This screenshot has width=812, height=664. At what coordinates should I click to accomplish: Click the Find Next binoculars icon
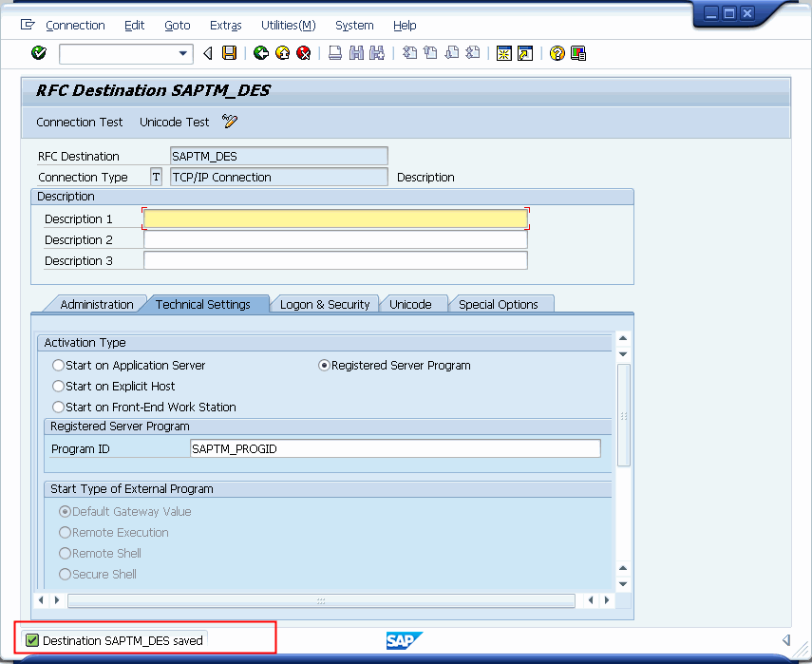click(376, 53)
